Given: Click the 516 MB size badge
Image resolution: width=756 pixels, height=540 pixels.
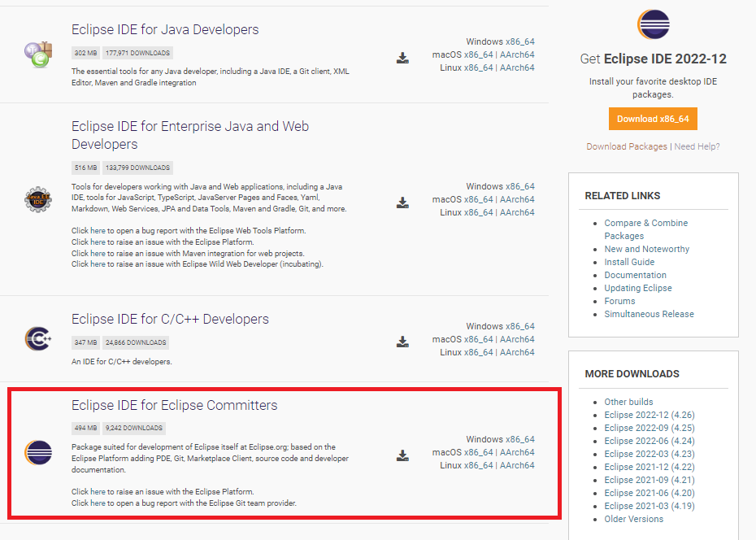Looking at the screenshot, I should [x=86, y=168].
